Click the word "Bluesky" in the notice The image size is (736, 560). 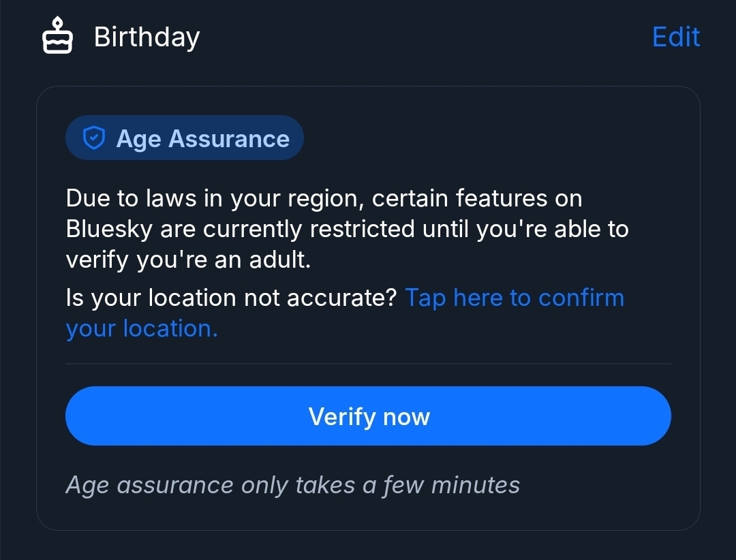click(x=109, y=229)
